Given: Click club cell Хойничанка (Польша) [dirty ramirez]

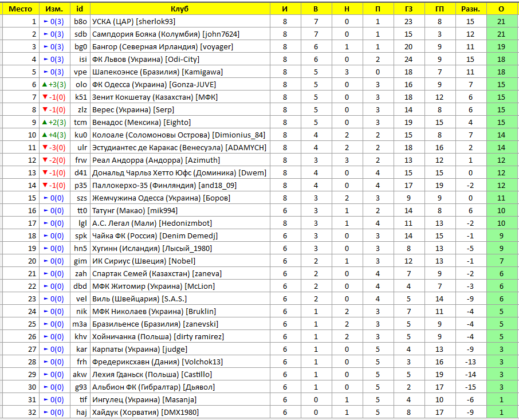Looking at the screenshot, I should click(x=180, y=336).
